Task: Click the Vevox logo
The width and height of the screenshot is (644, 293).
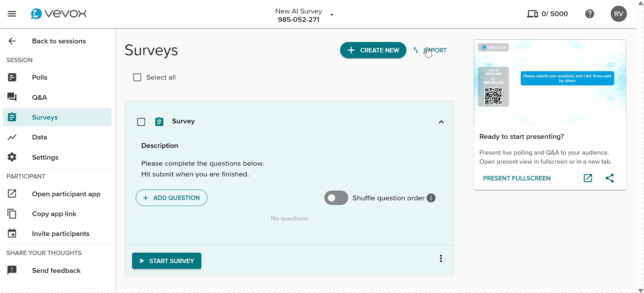Action: [x=58, y=14]
